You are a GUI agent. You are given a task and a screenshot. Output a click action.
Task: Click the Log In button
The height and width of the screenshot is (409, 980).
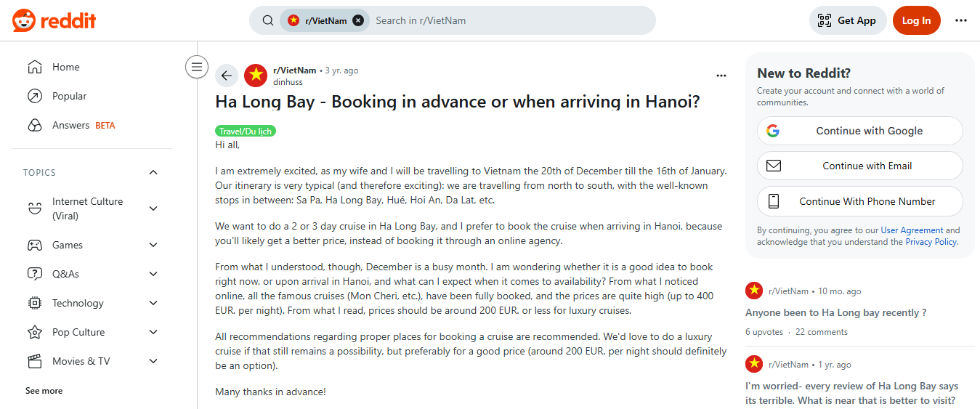tap(916, 20)
